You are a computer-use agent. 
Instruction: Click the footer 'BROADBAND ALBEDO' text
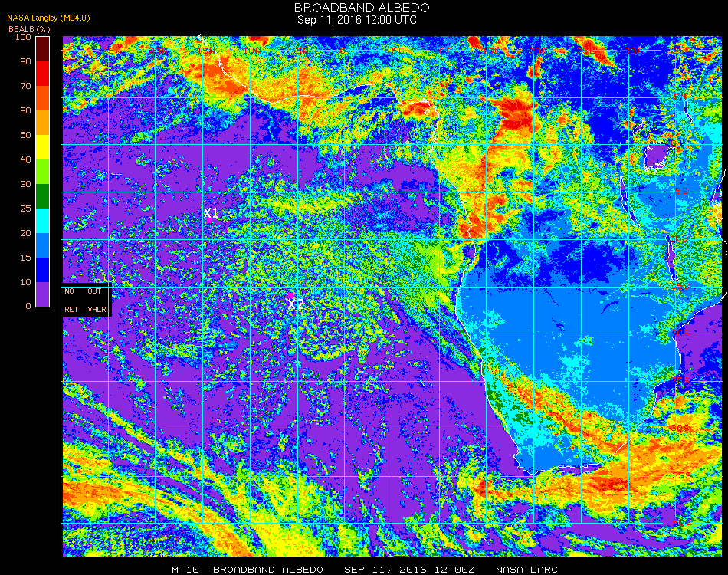[x=268, y=570]
